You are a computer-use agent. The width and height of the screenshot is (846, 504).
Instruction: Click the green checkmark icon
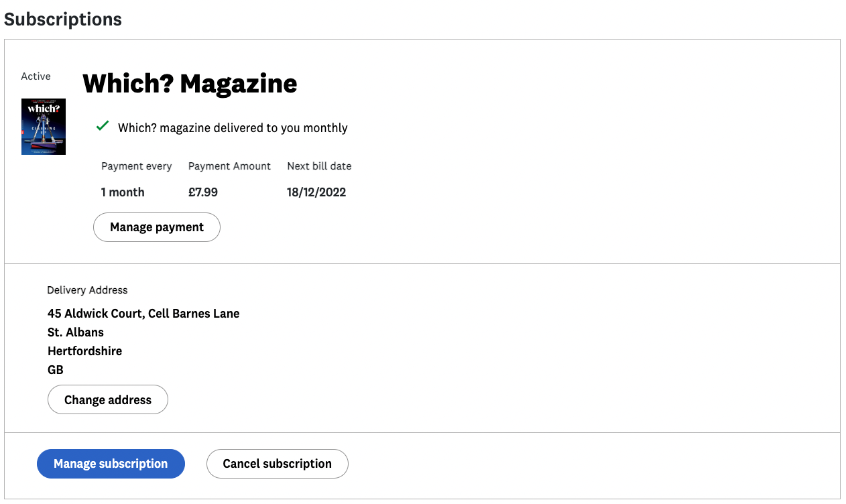pyautogui.click(x=103, y=126)
